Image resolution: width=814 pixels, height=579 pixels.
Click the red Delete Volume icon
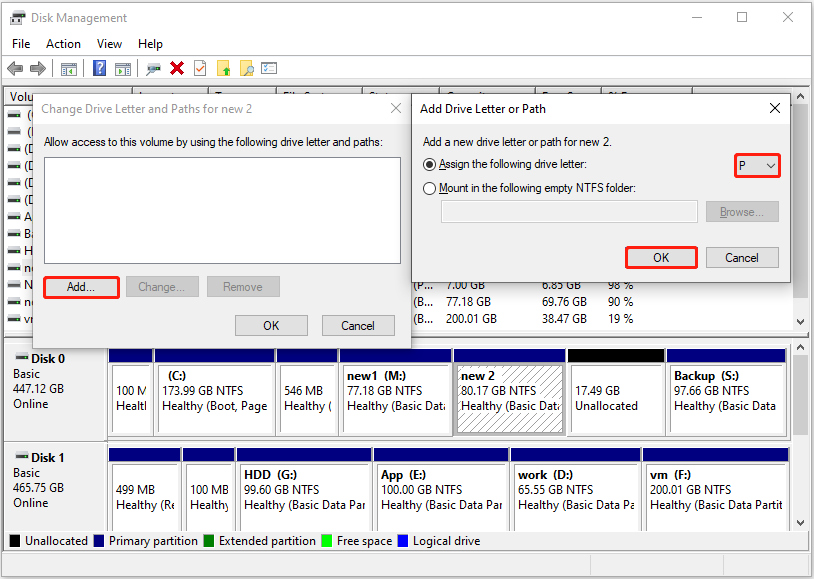177,68
